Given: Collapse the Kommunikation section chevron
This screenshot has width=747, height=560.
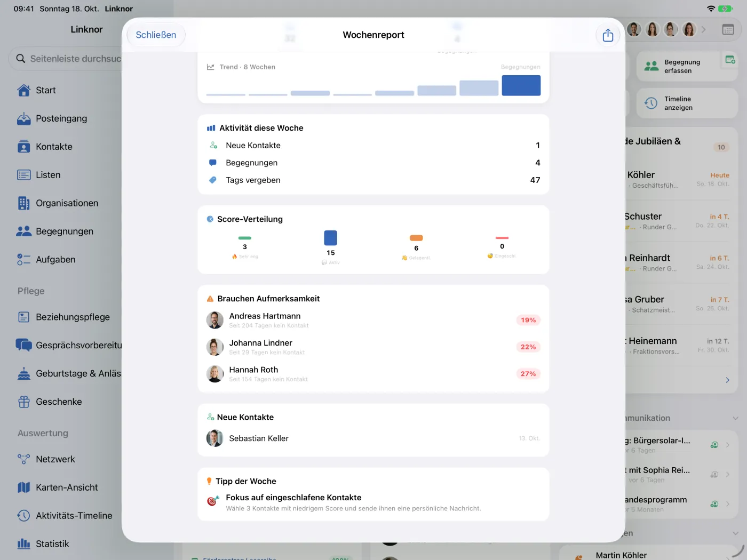Looking at the screenshot, I should (735, 418).
